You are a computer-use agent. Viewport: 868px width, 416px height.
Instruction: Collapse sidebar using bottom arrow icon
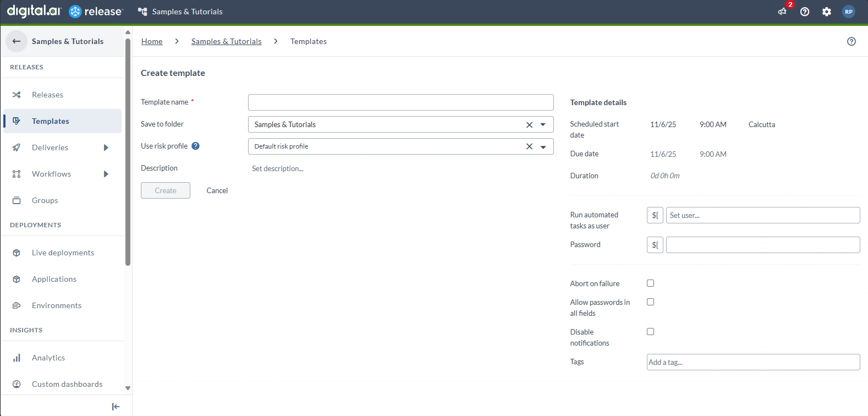[116, 407]
